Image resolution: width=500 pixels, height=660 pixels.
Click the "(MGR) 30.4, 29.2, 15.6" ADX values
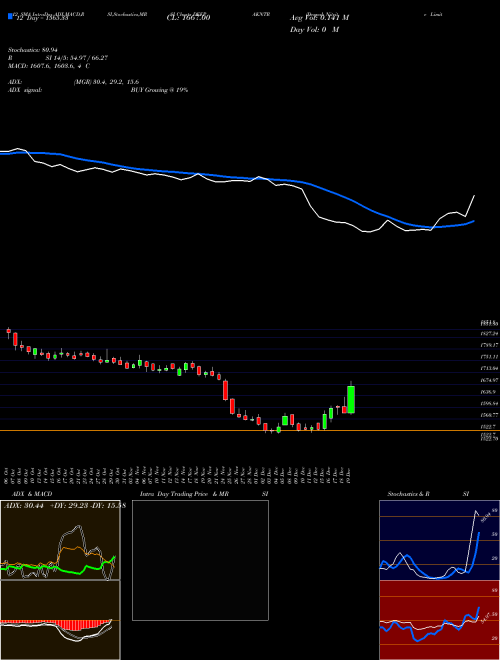tap(106, 82)
